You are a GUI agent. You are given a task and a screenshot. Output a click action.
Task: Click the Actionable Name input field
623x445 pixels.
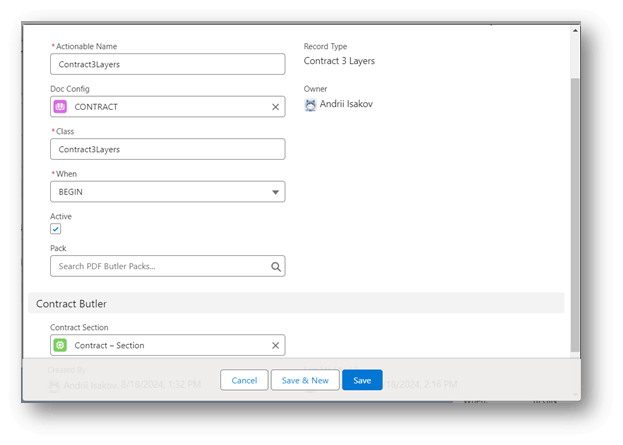point(168,64)
